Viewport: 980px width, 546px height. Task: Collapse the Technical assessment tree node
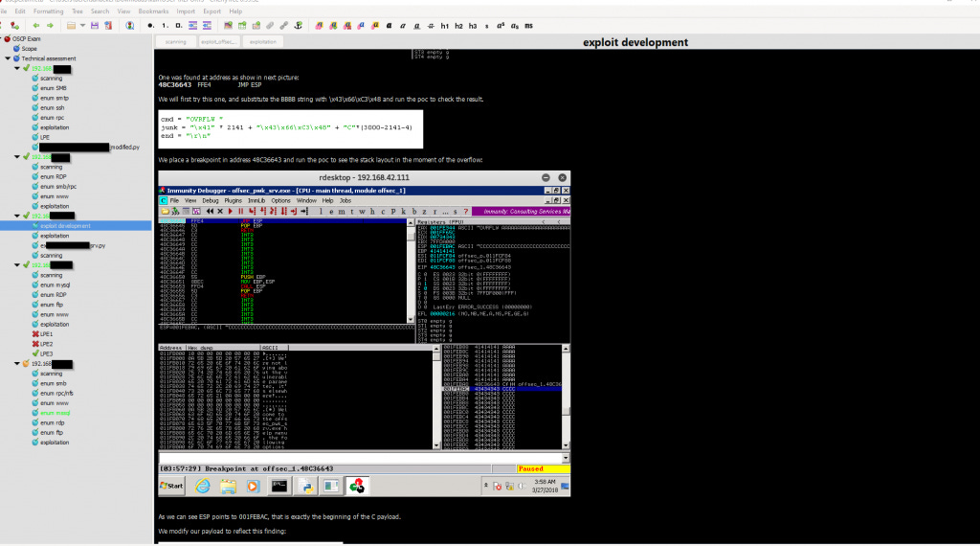coord(8,58)
